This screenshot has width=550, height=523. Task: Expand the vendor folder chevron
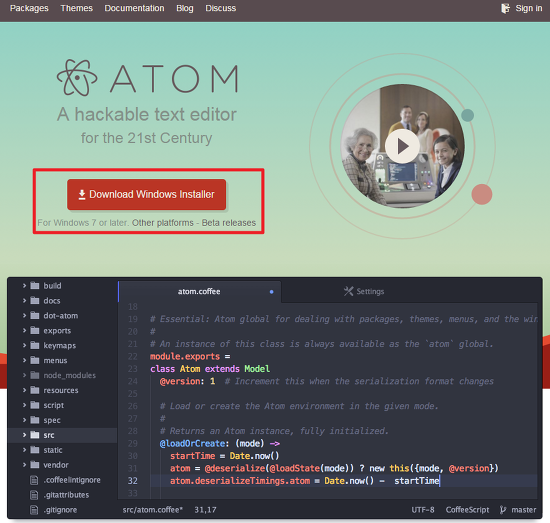click(x=24, y=465)
